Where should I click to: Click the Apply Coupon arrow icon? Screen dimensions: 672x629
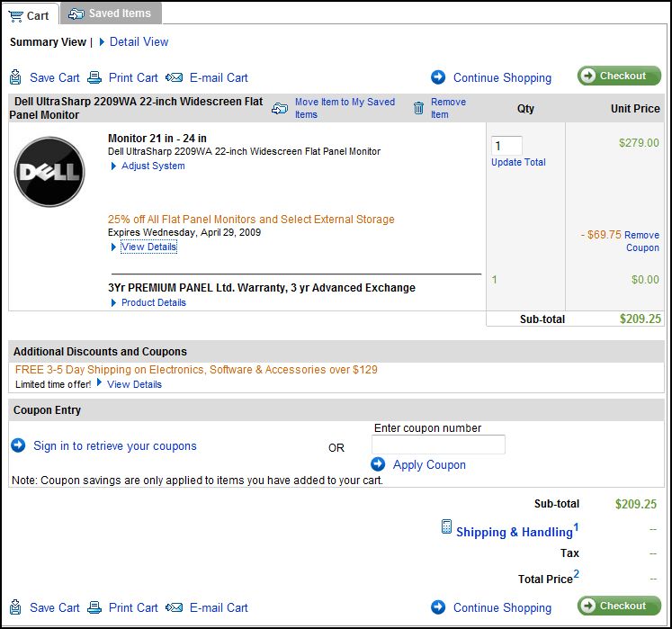coord(378,464)
